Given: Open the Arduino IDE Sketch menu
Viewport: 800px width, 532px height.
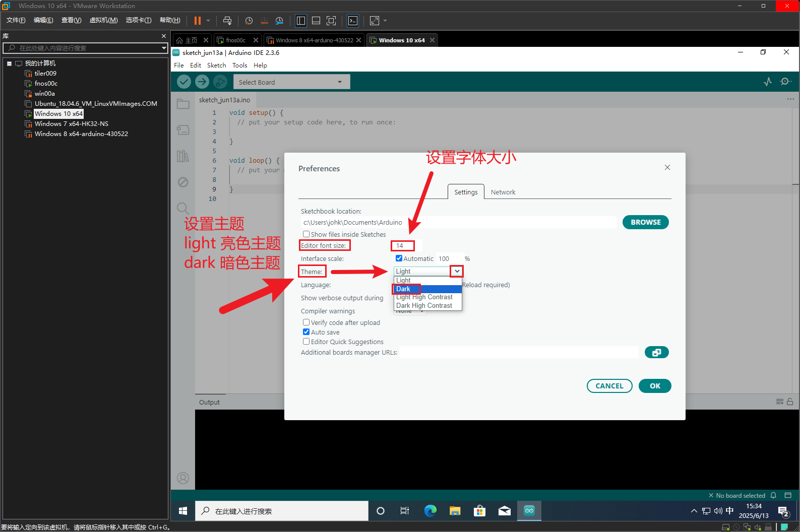Looking at the screenshot, I should click(216, 65).
